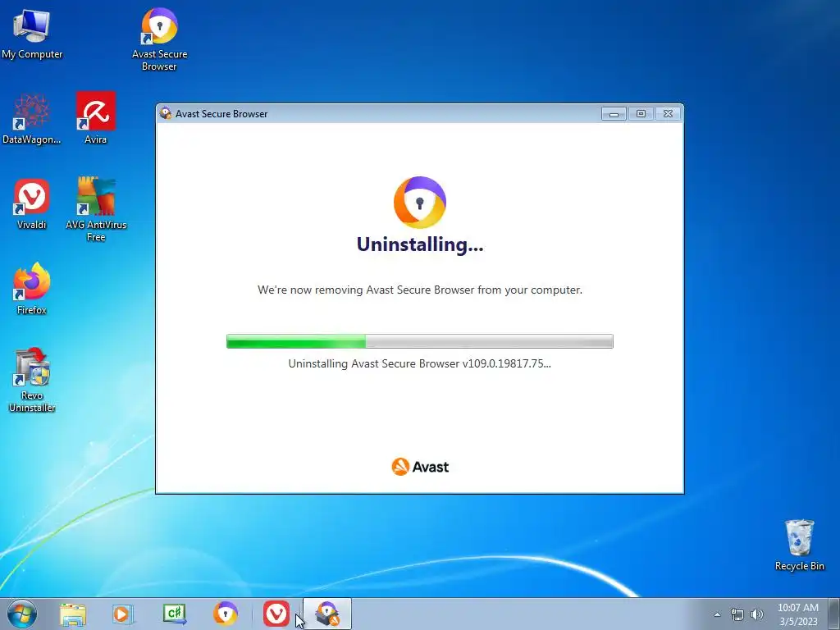The image size is (840, 630).
Task: Launch Windows Media Player from taskbar
Action: click(123, 614)
